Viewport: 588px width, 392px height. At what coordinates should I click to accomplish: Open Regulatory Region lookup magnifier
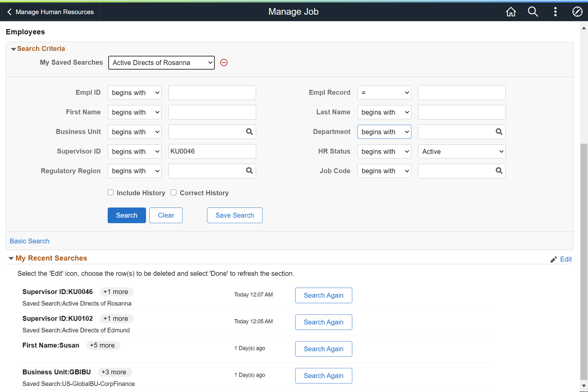[249, 171]
